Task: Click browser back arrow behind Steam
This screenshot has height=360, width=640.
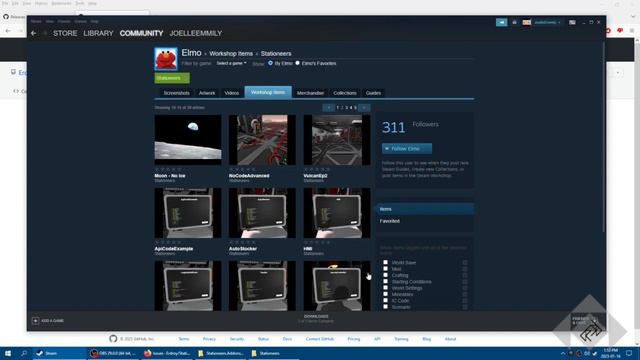Action: (x=8, y=31)
